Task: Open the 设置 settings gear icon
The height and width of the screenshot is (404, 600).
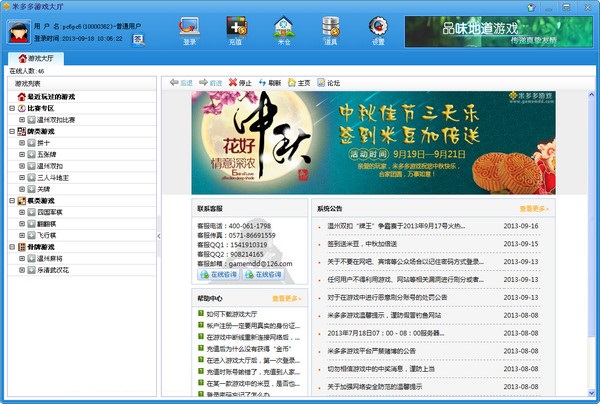Action: click(x=378, y=31)
